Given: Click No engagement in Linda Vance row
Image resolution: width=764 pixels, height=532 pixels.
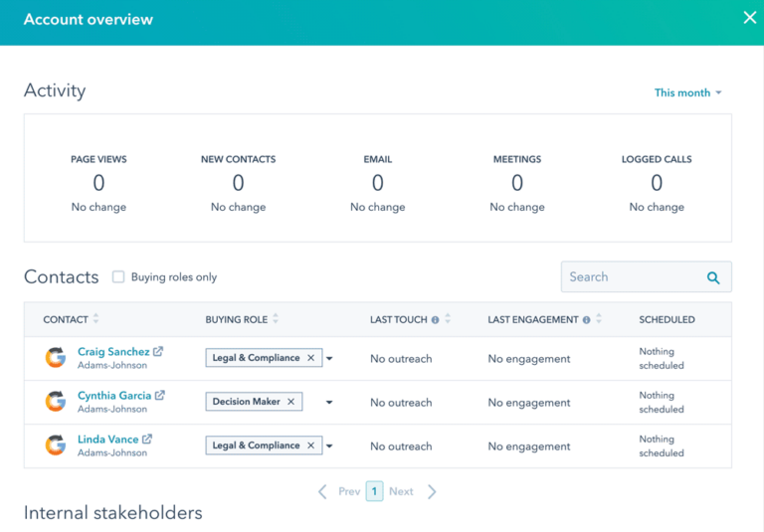Looking at the screenshot, I should (528, 446).
